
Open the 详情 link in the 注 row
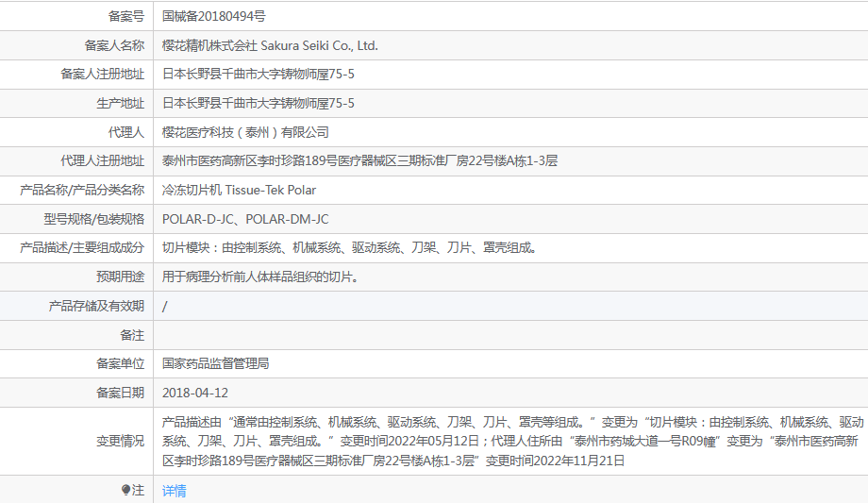coord(174,491)
